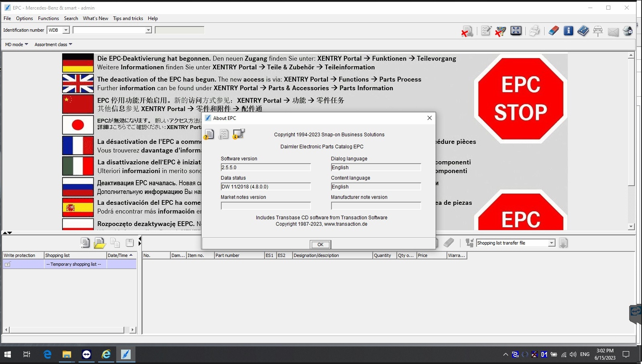The image size is (642, 364).
Task: Select the eraser tool icon
Action: coord(553,31)
